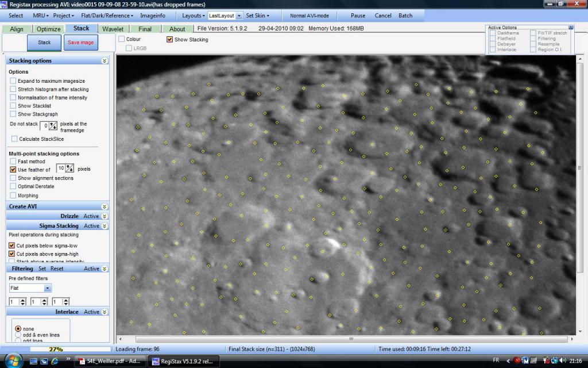Collapse the Stacking options panel
This screenshot has width=588, height=368.
(x=105, y=60)
